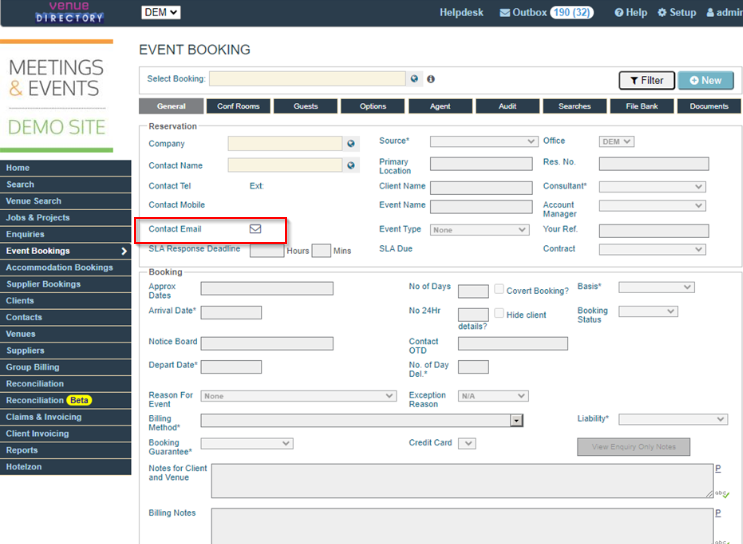Click the info icon beside Select Booking

pyautogui.click(x=431, y=79)
